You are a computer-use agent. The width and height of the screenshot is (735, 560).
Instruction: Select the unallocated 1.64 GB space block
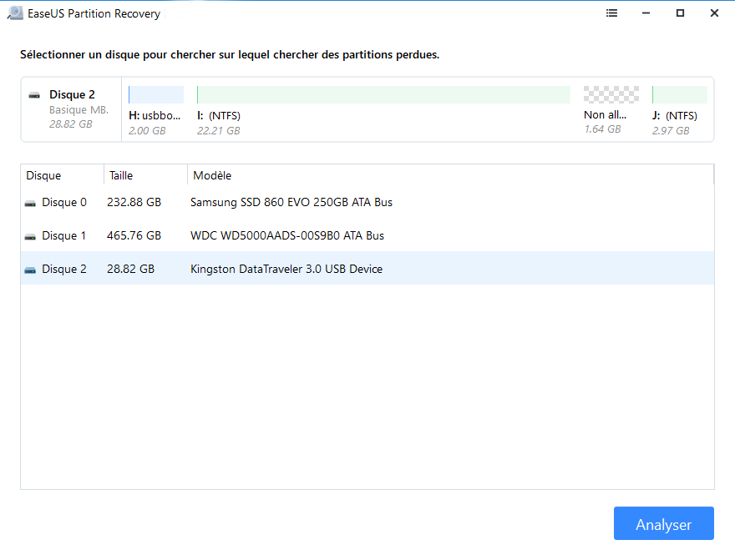click(611, 94)
